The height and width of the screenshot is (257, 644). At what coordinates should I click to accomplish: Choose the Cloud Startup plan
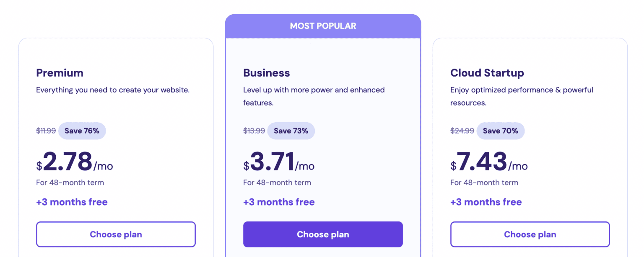coord(530,234)
